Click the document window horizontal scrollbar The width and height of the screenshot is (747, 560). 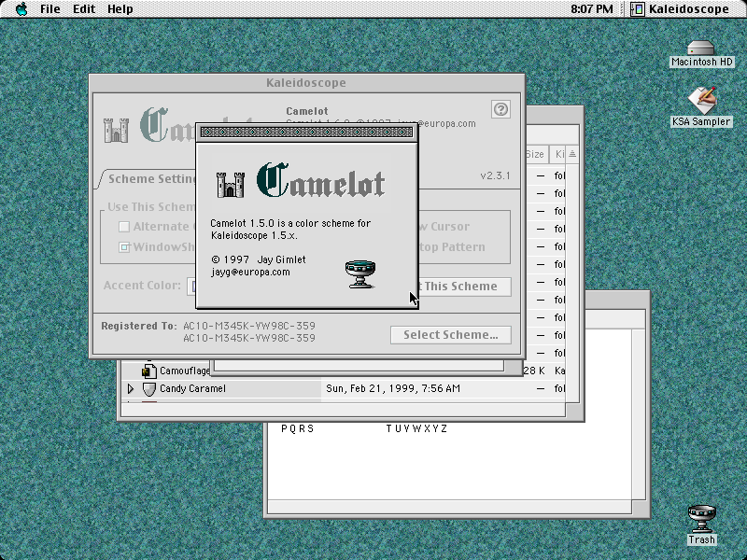450,507
